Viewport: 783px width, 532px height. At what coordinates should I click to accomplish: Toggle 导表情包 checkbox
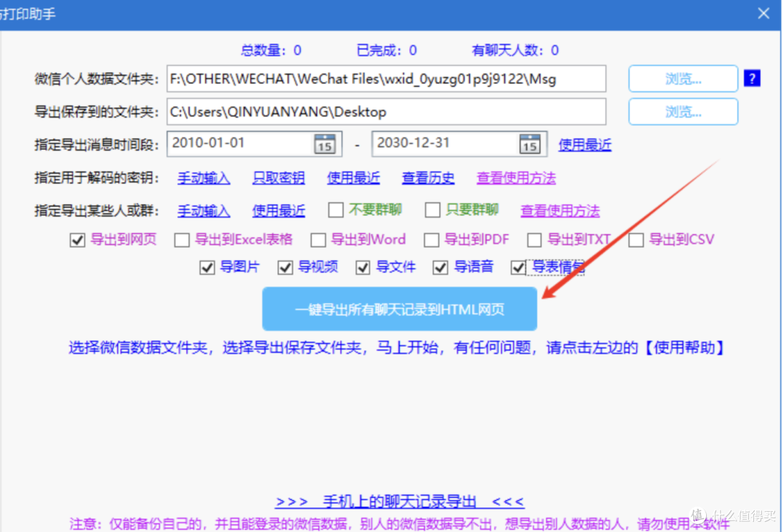pos(518,267)
